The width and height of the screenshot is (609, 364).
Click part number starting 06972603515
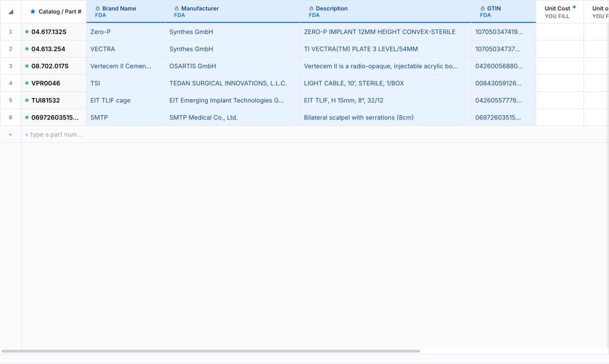(55, 118)
